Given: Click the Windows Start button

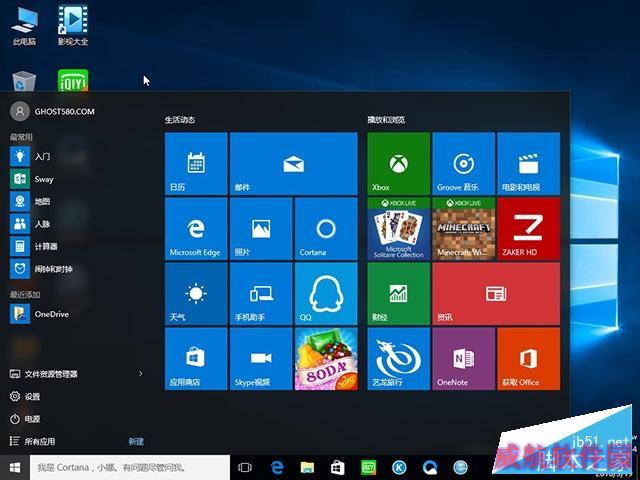Looking at the screenshot, I should pyautogui.click(x=15, y=467).
